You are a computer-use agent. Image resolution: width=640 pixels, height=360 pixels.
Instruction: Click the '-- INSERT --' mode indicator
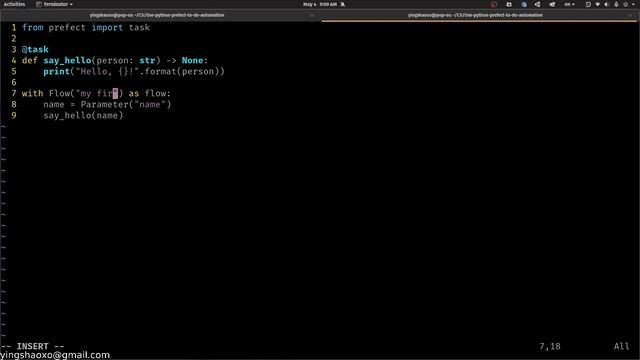point(33,346)
